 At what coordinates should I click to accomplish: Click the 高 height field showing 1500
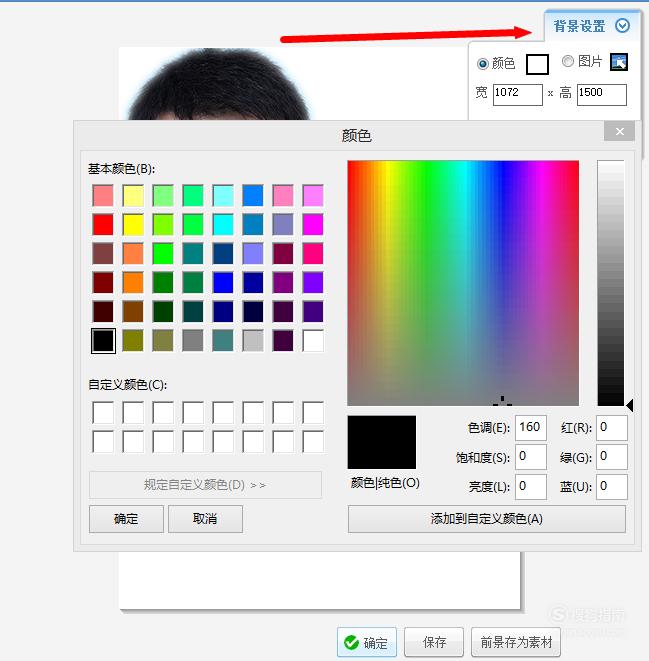click(601, 94)
